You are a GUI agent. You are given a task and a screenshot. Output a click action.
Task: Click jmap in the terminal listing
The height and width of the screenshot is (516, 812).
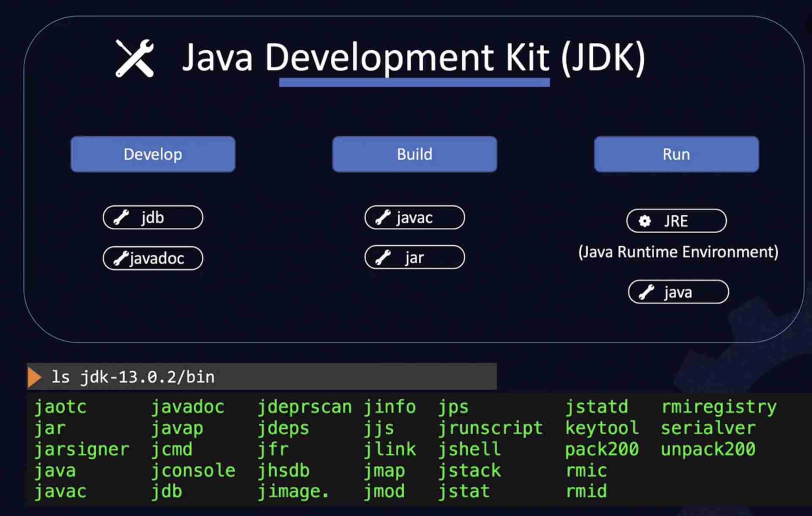tap(385, 470)
